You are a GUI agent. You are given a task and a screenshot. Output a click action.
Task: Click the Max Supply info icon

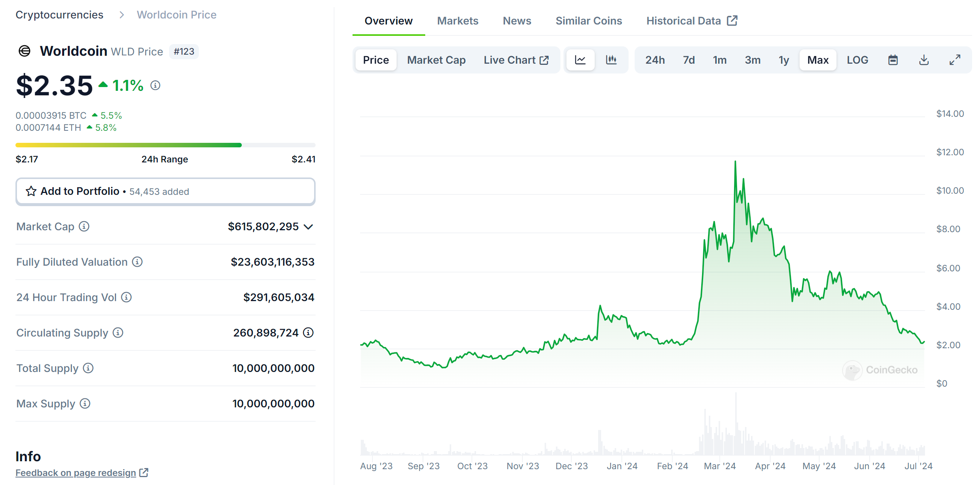pos(85,404)
